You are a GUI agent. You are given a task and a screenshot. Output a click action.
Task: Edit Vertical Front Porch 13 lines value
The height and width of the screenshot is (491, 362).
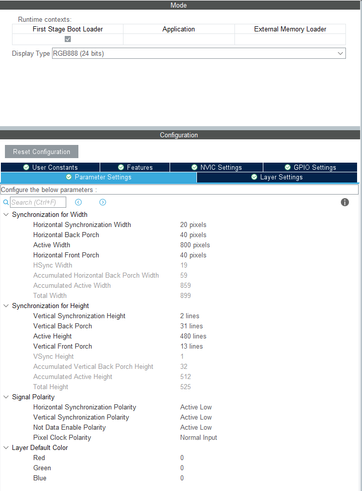coord(191,346)
